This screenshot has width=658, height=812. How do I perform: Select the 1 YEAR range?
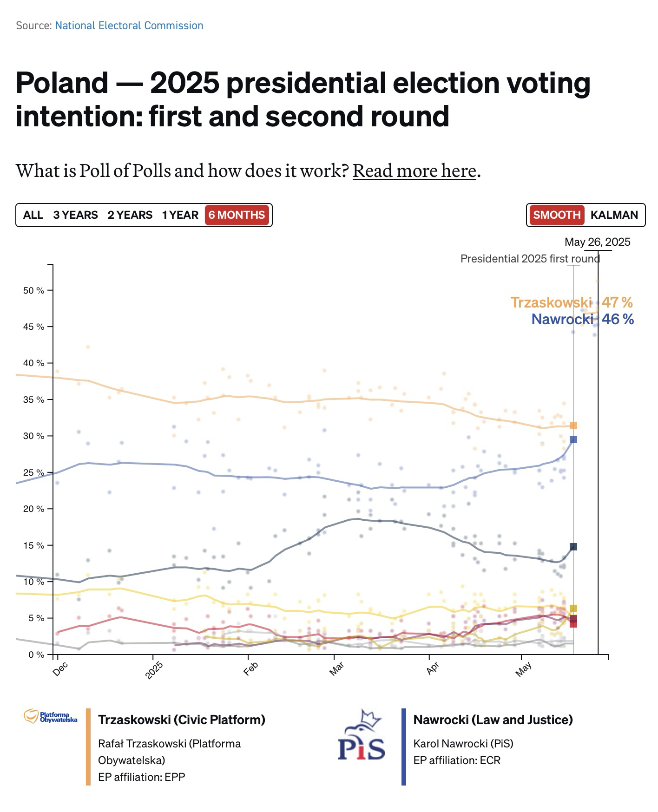tap(180, 215)
